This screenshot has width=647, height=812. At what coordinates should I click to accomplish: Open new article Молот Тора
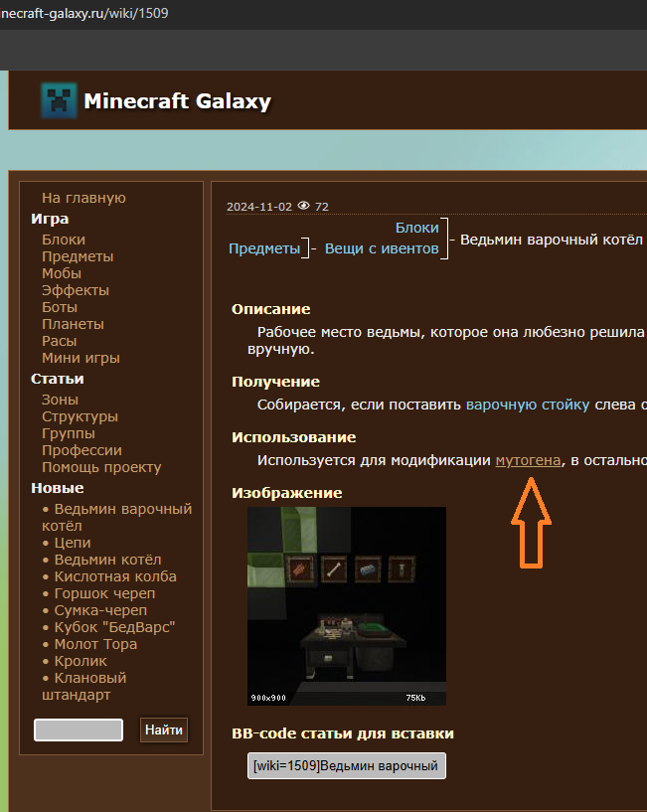pos(95,644)
